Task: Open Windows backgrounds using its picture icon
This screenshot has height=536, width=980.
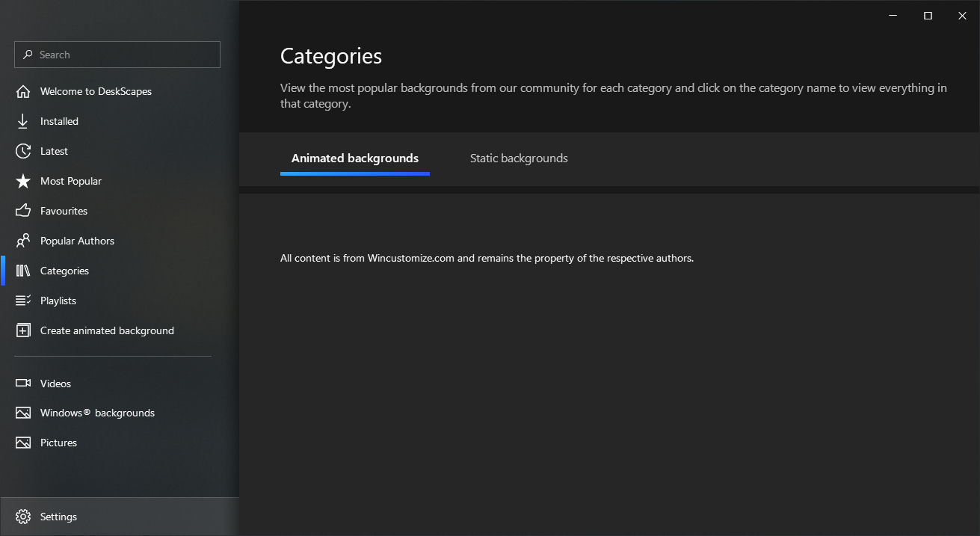Action: 23,413
